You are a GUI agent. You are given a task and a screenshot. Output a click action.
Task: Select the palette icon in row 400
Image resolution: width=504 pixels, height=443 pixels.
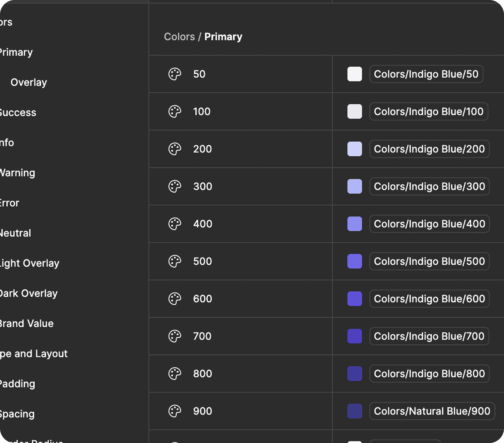tap(175, 224)
